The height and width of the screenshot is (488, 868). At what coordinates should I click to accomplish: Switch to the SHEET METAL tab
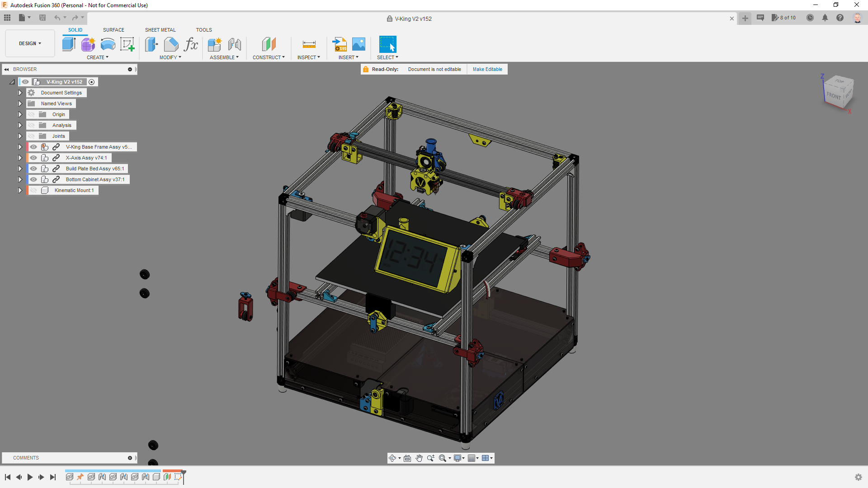pos(160,30)
